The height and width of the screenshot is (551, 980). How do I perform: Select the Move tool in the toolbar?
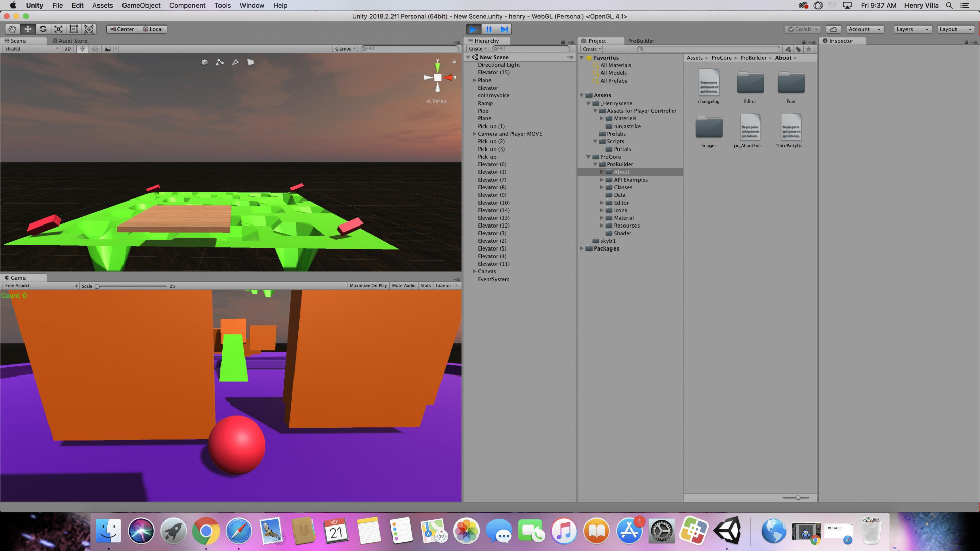(x=28, y=29)
